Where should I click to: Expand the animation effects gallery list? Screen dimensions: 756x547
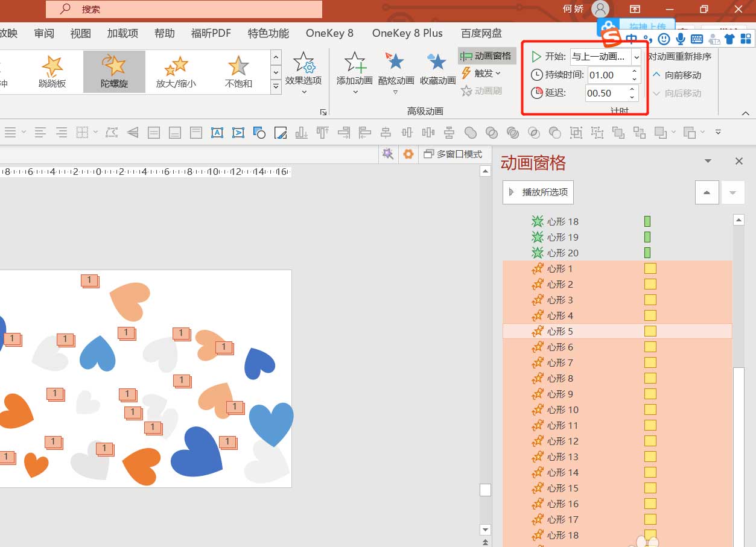(x=276, y=87)
